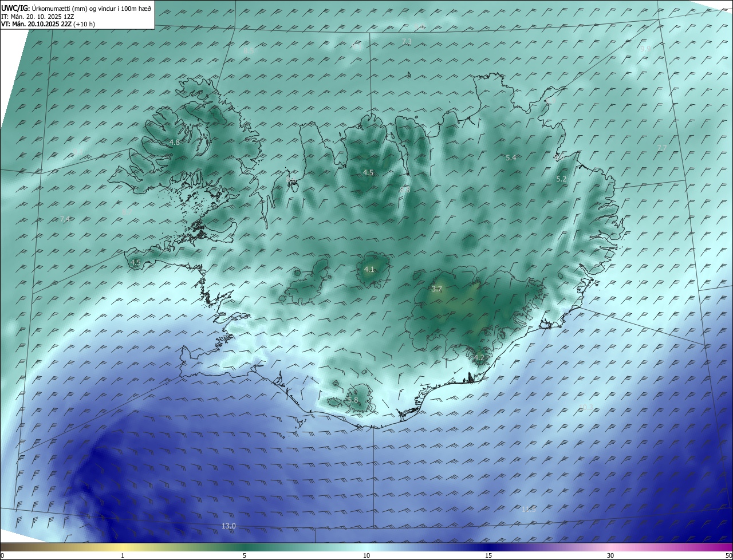Click the 4.5 value on Snæfellsnes peninsula

point(136,263)
